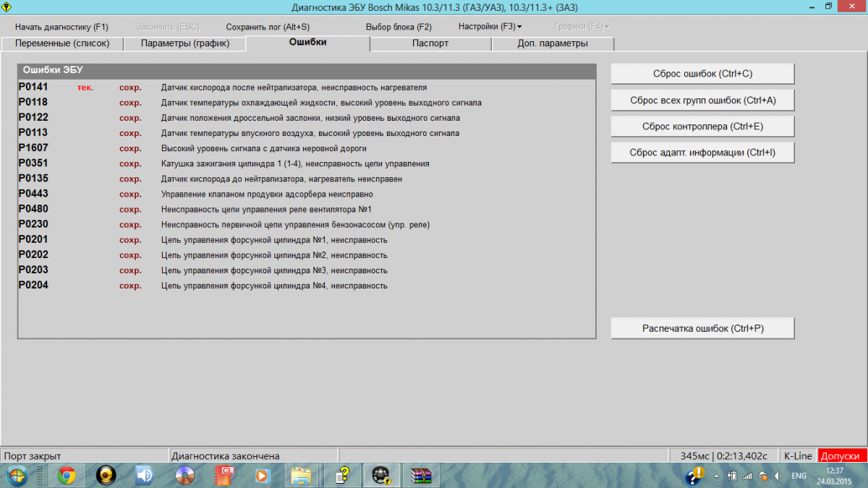Click Сброс контроллера (Ctrl+E) button
This screenshot has width=868, height=488.
click(x=703, y=127)
